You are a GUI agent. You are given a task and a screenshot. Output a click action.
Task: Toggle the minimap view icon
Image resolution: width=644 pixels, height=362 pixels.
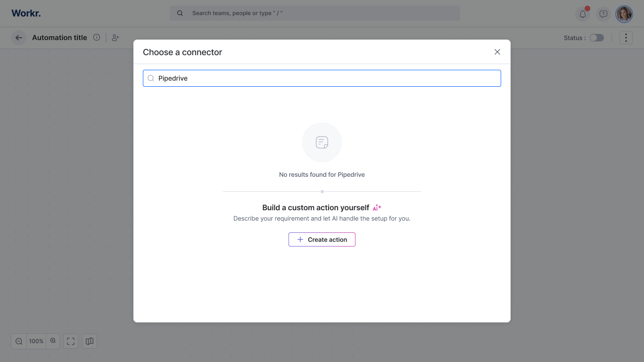[90, 341]
